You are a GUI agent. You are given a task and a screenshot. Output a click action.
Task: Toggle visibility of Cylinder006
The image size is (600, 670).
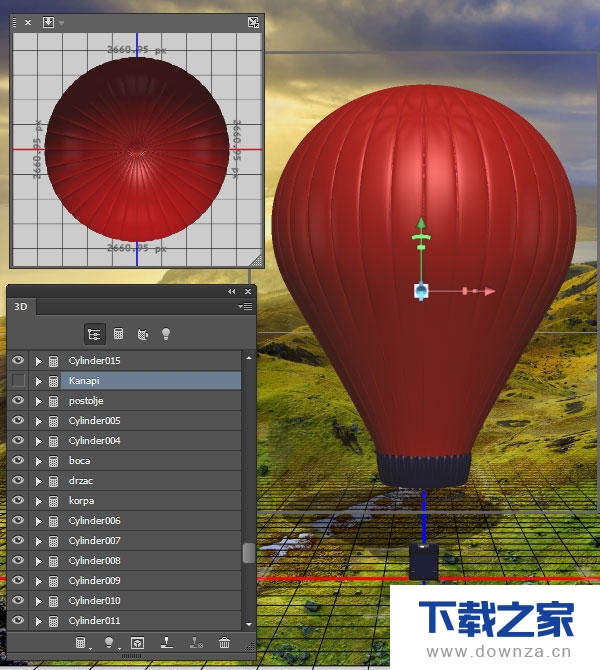(x=18, y=520)
